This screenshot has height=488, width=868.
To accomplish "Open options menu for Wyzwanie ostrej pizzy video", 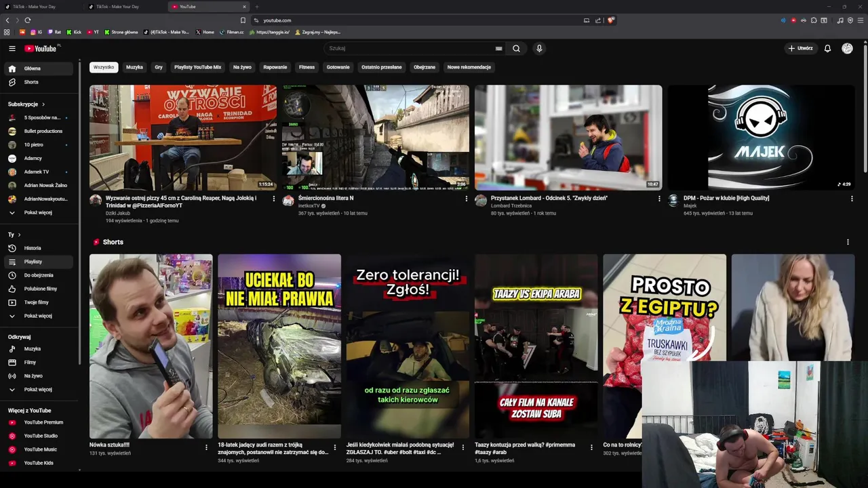I will tap(274, 199).
